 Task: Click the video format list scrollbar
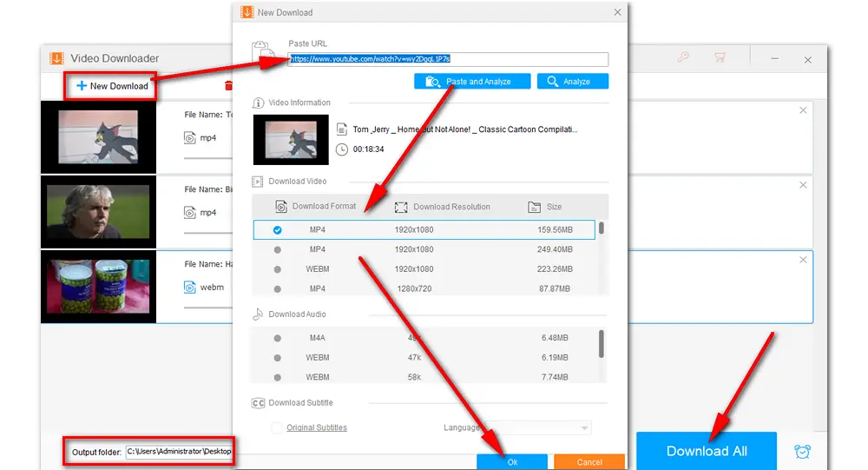(602, 228)
